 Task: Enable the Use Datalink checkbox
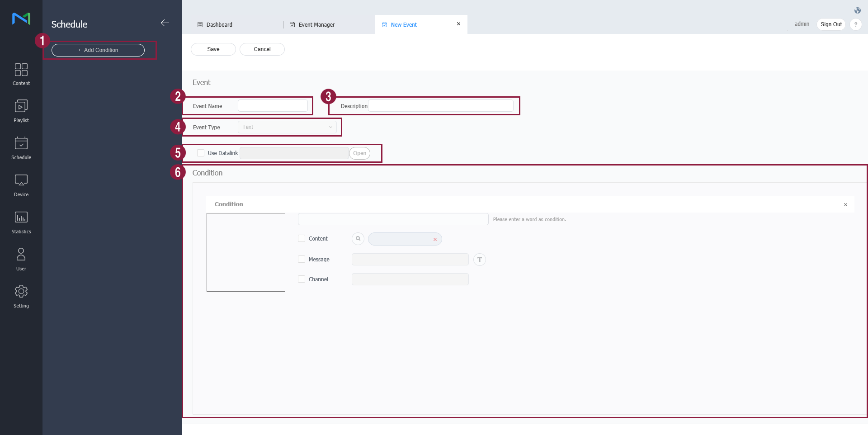click(201, 153)
